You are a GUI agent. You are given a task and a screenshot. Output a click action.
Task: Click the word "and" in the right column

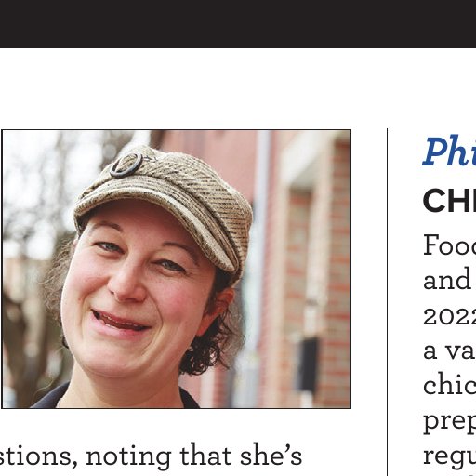(447, 280)
